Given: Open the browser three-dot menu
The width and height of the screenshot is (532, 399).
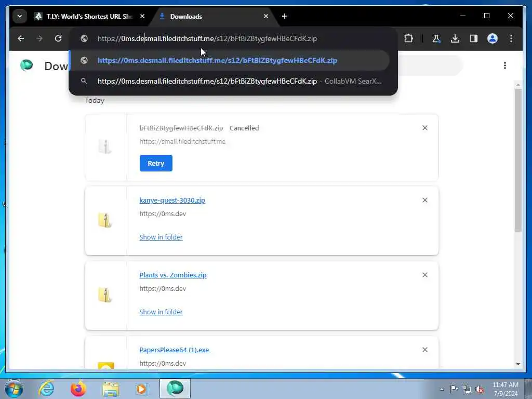Looking at the screenshot, I should pyautogui.click(x=511, y=38).
